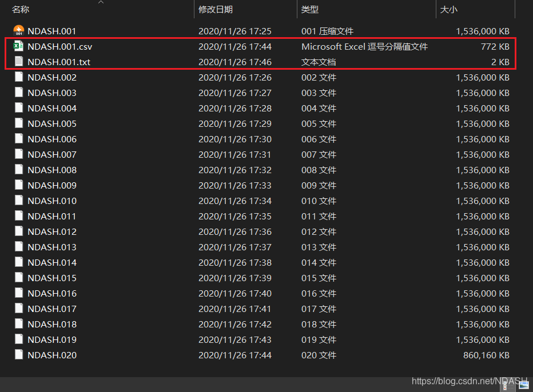
Task: Click the file icon beside NDASH.018
Action: pos(19,324)
